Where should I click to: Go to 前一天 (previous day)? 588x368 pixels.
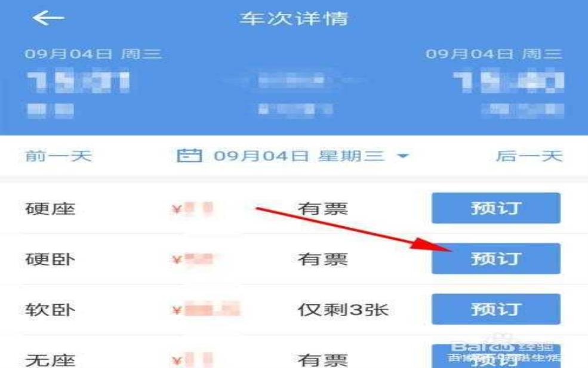point(59,156)
